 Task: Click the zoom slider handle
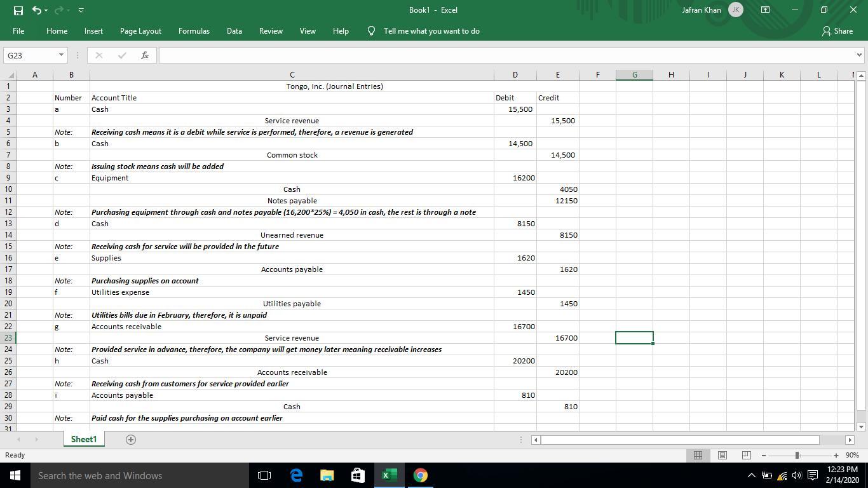797,455
